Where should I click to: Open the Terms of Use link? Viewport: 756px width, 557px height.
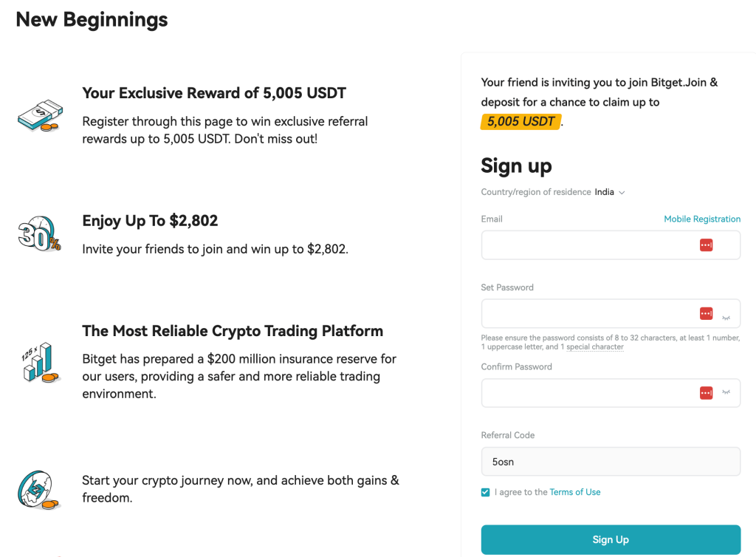(x=574, y=492)
